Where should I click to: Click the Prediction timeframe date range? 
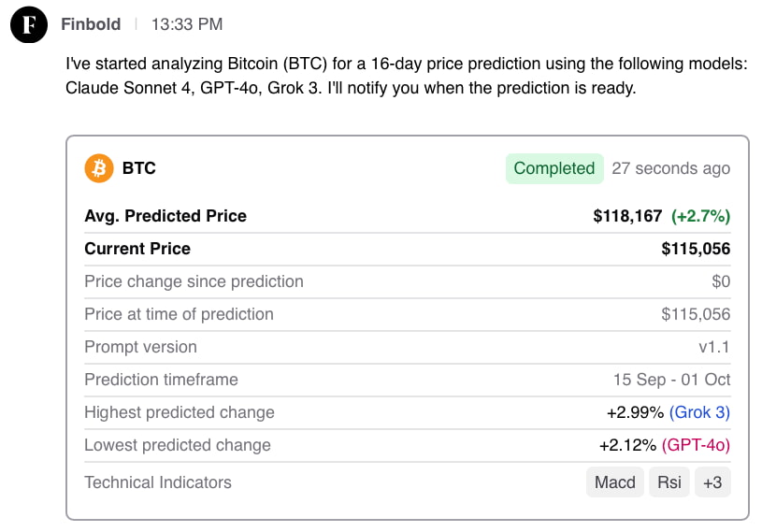[671, 380]
